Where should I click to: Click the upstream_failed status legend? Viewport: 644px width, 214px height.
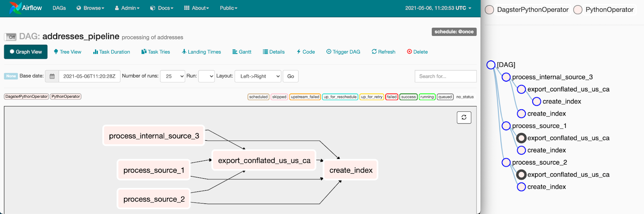pos(305,97)
